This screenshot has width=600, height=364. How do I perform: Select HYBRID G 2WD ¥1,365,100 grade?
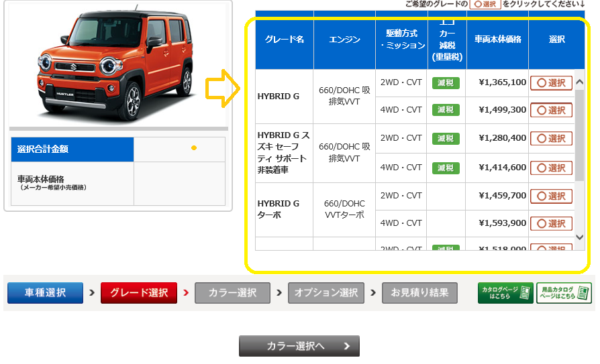point(551,83)
